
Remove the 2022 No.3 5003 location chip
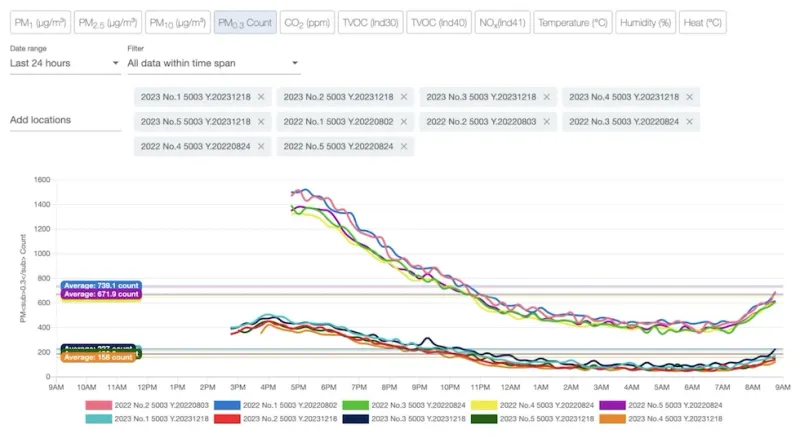point(690,122)
